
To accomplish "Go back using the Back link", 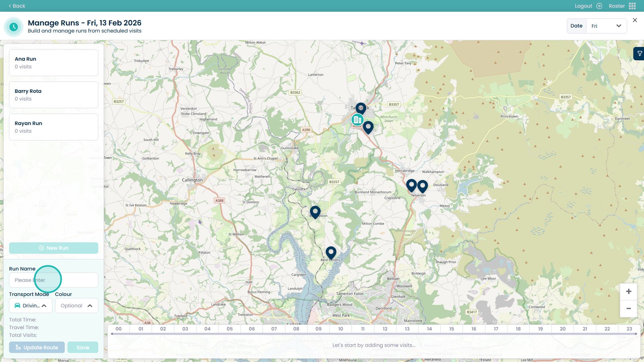I will (17, 6).
